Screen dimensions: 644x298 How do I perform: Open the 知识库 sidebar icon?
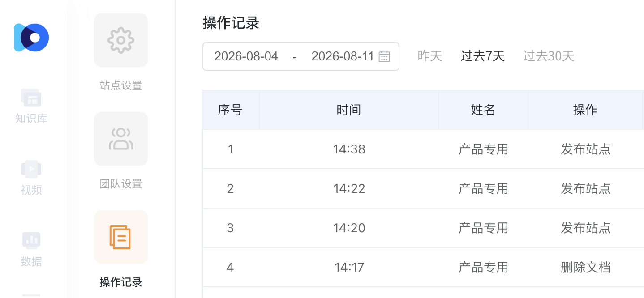pos(31,98)
